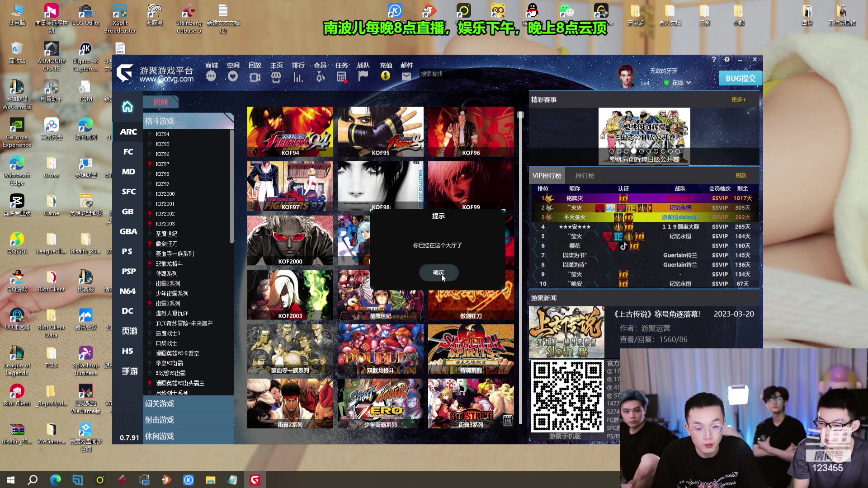Go to the 主页 homepage icon
This screenshot has height=488, width=868.
[276, 77]
